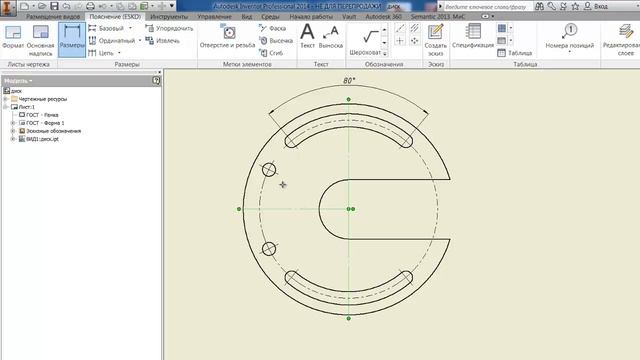Print the drawing using the printer icon

pyautogui.click(x=91, y=6)
